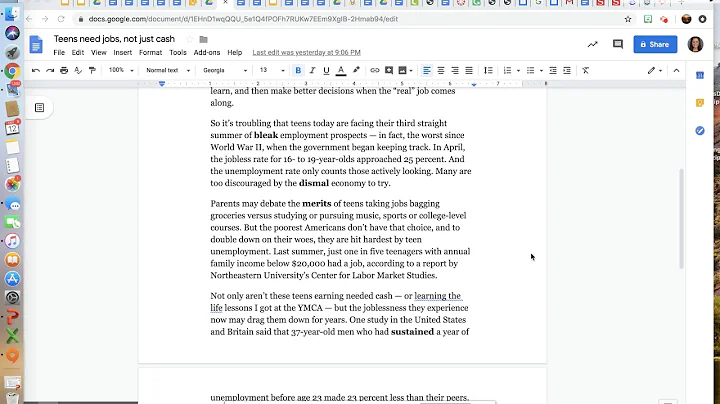Hide the menus with collapse arrow
This screenshot has width=720, height=404.
coord(676,70)
